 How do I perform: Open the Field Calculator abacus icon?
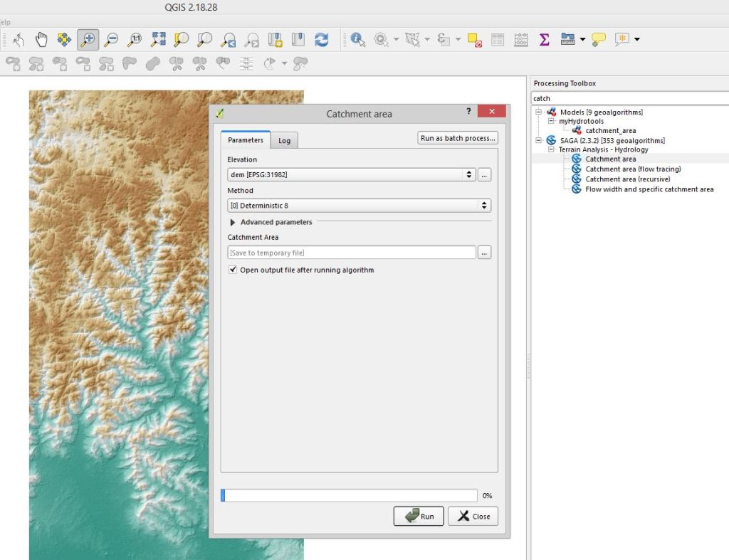[x=521, y=40]
